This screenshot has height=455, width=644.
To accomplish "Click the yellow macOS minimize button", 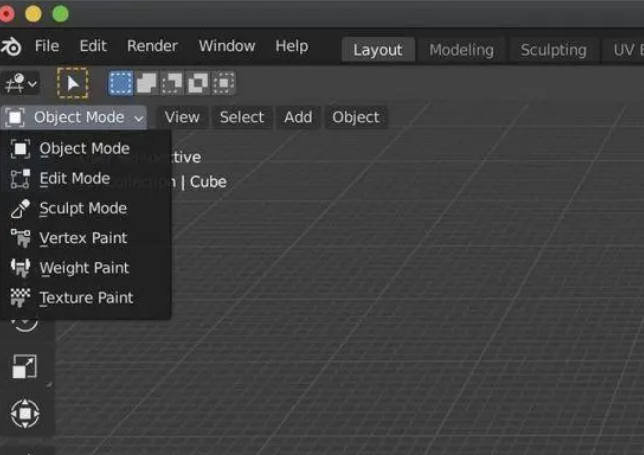I will (33, 14).
